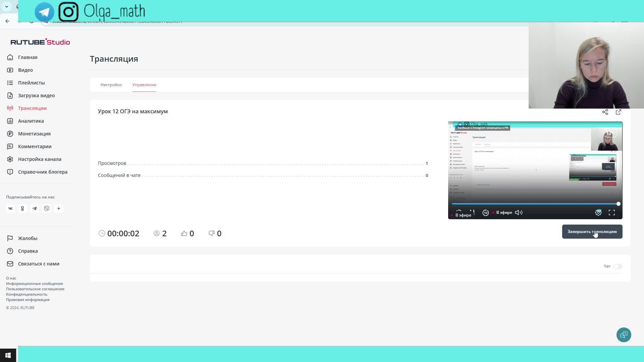The height and width of the screenshot is (362, 644).
Task: Click the В эфире live indicator
Action: 502,213
